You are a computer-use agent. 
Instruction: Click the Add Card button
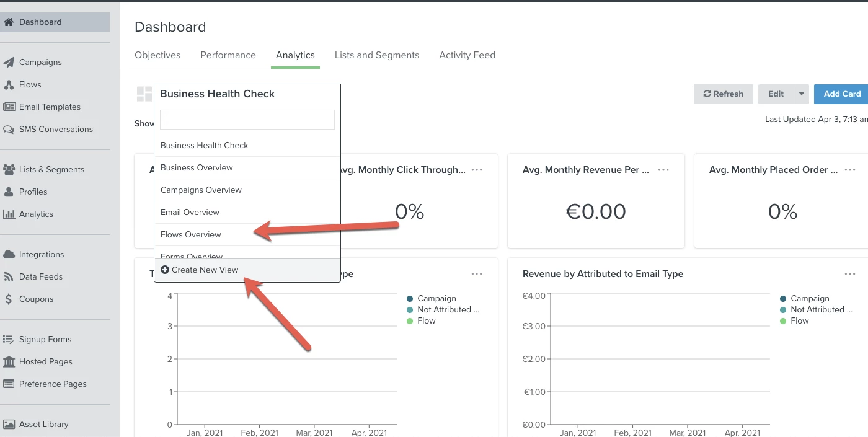(841, 94)
